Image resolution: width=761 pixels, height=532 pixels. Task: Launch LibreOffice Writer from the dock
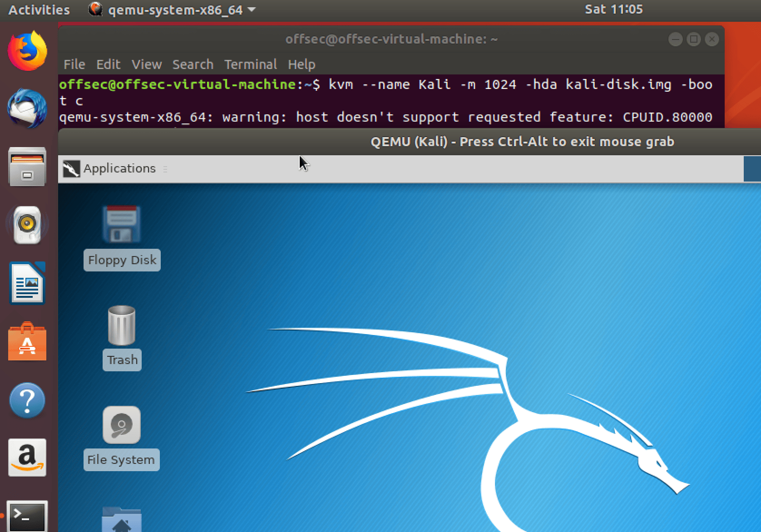27,283
